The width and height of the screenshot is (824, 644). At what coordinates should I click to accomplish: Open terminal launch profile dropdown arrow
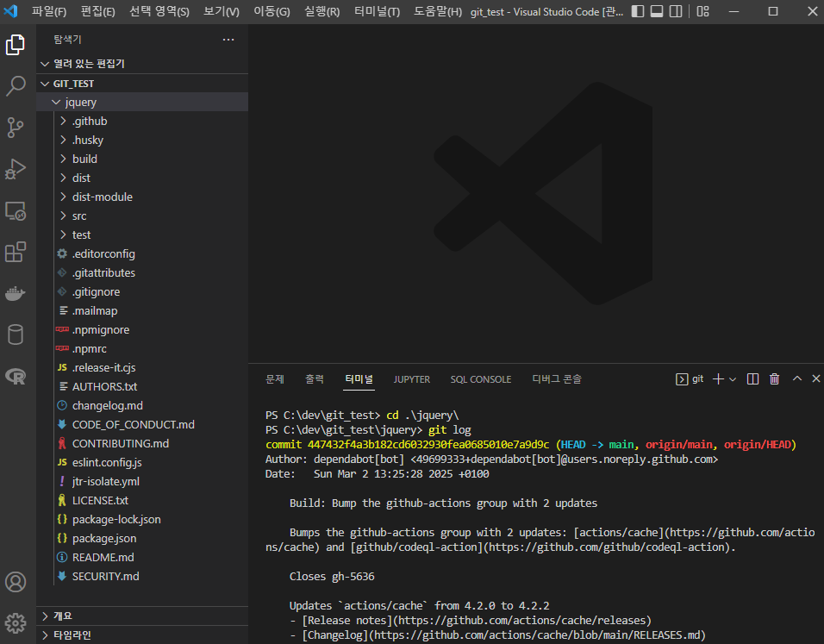point(733,379)
